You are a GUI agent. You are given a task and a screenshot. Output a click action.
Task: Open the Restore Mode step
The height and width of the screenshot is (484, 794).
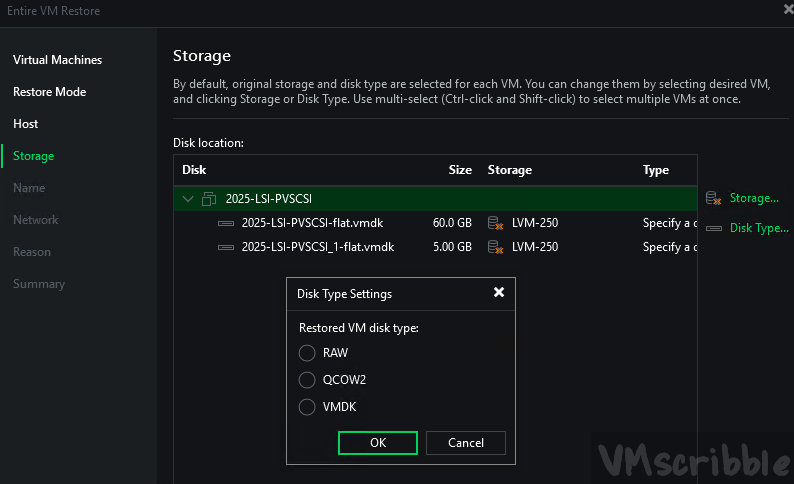[49, 92]
